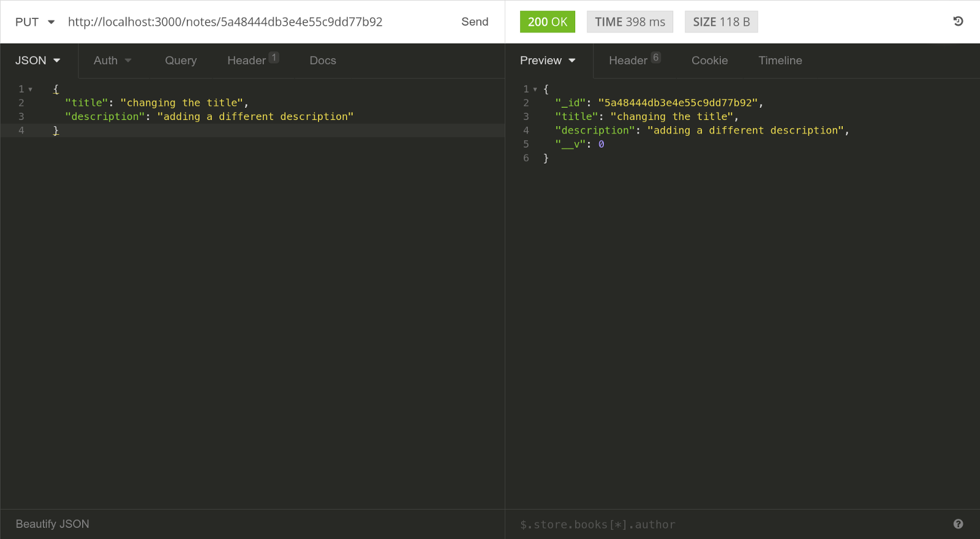Click the 200 OK status badge

coord(547,22)
